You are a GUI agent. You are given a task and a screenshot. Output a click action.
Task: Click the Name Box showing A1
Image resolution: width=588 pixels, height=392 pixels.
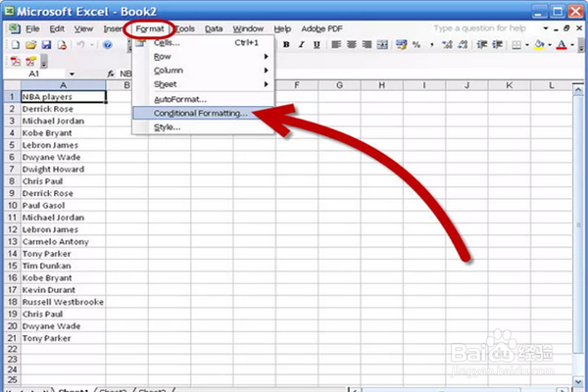coord(35,73)
